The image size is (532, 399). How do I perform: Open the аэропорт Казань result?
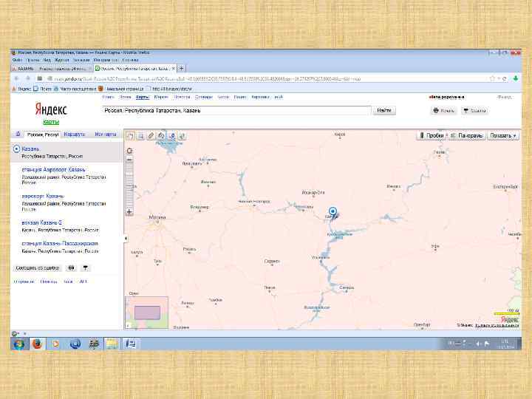43,196
